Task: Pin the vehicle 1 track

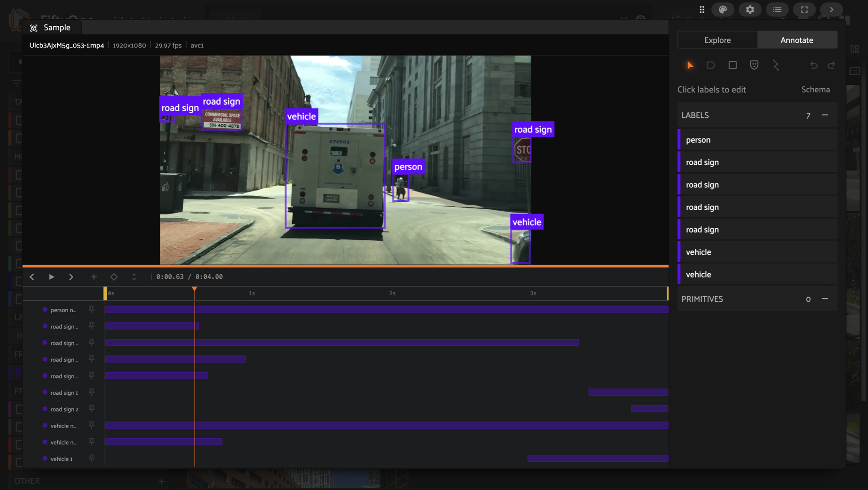Action: point(91,458)
